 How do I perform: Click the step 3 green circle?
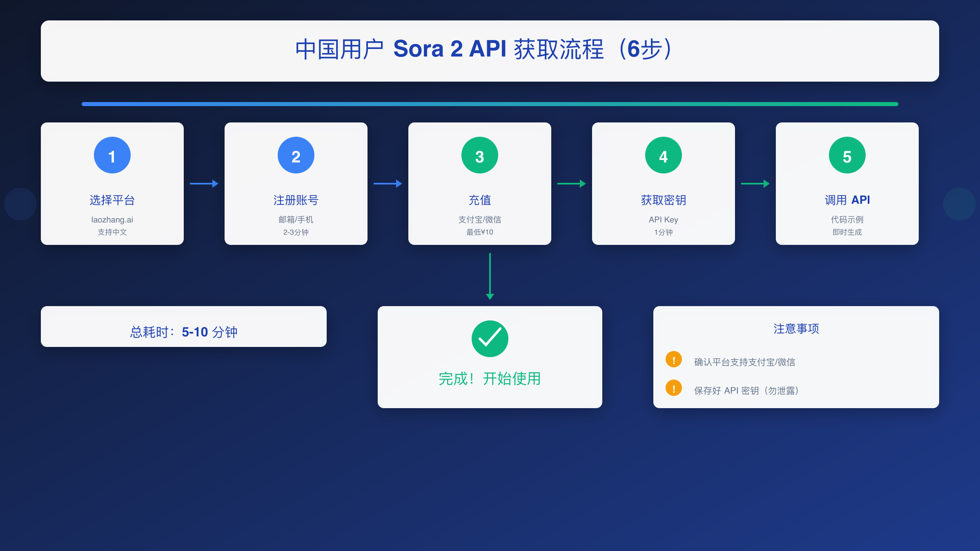tap(479, 155)
